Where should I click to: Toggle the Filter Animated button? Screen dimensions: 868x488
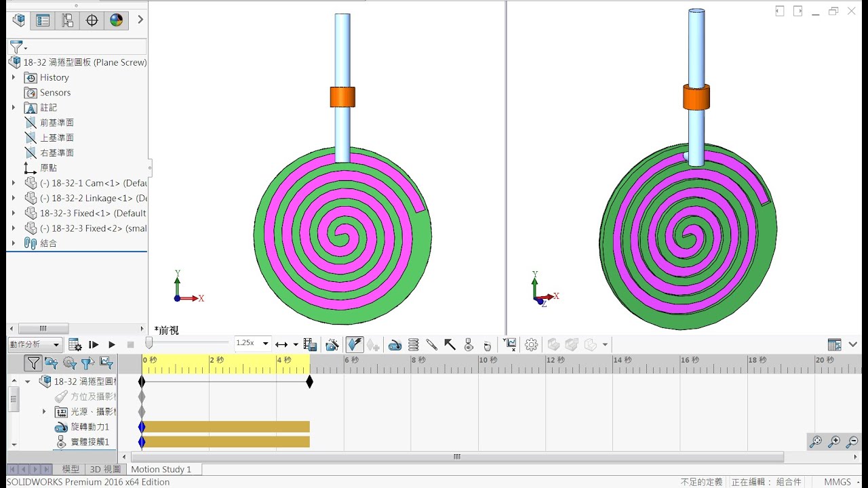(51, 363)
